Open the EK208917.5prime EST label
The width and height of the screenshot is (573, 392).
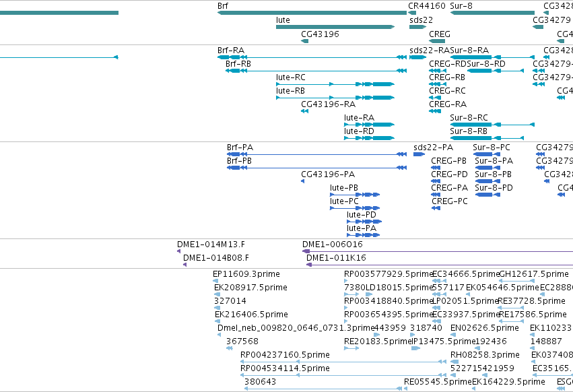[x=250, y=288]
